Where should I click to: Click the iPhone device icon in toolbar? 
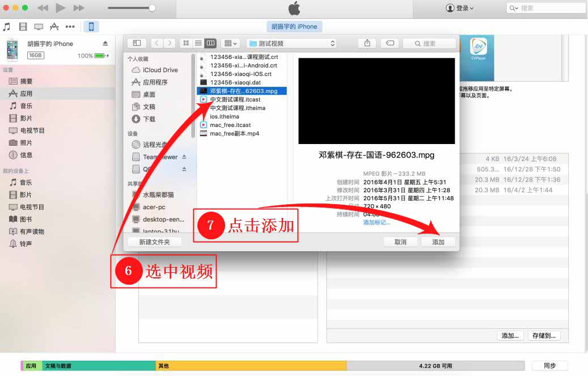pyautogui.click(x=91, y=27)
